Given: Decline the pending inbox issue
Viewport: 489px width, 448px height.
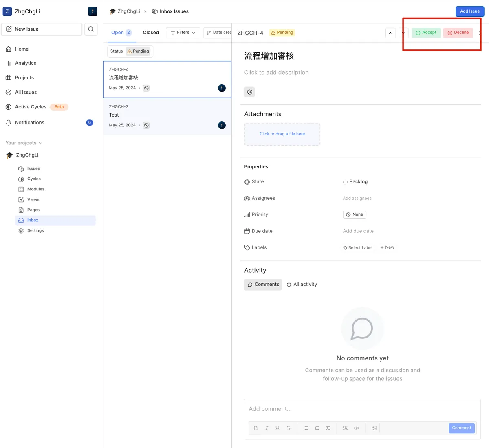Looking at the screenshot, I should tap(458, 33).
